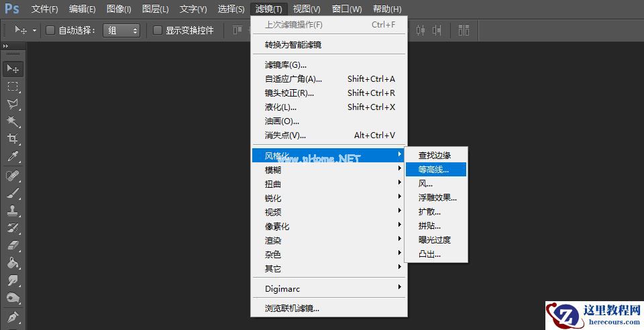
Task: Expand the 渲染 submenu
Action: pyautogui.click(x=329, y=241)
